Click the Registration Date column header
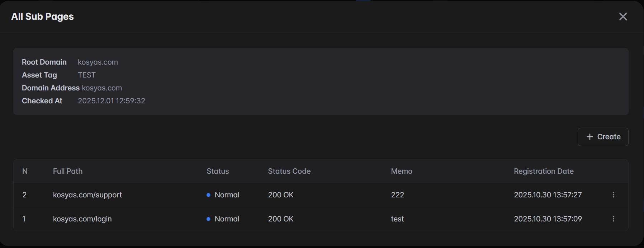Viewport: 644px width, 248px height. (543, 171)
